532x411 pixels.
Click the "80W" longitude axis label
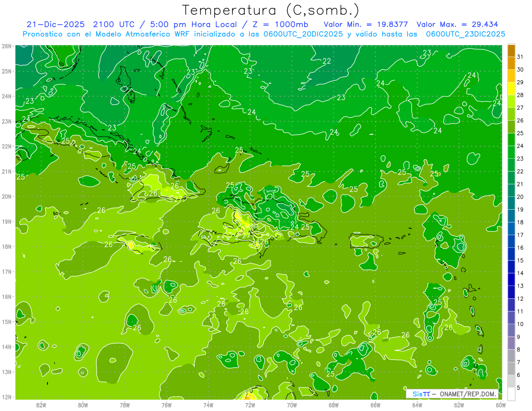pos(83,405)
